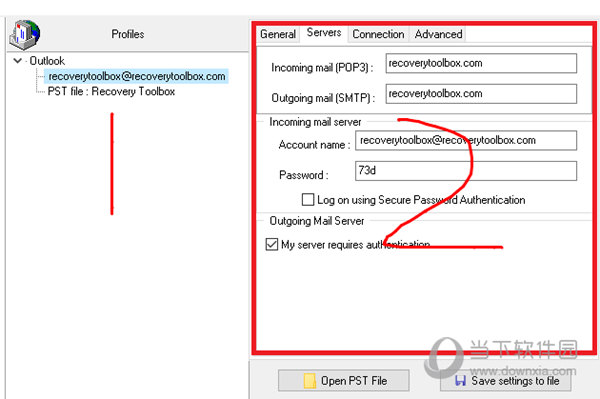
Task: Click the Profiles header label
Action: [x=128, y=34]
